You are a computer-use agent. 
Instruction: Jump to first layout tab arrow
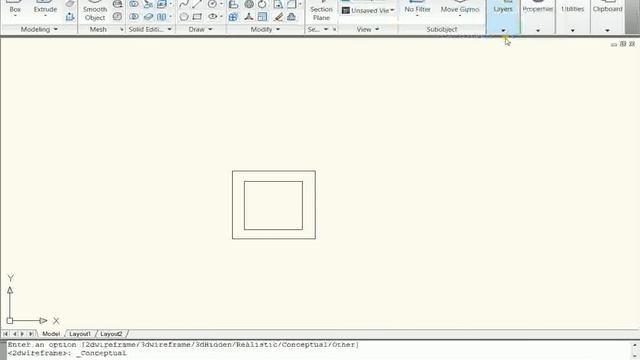click(x=6, y=334)
